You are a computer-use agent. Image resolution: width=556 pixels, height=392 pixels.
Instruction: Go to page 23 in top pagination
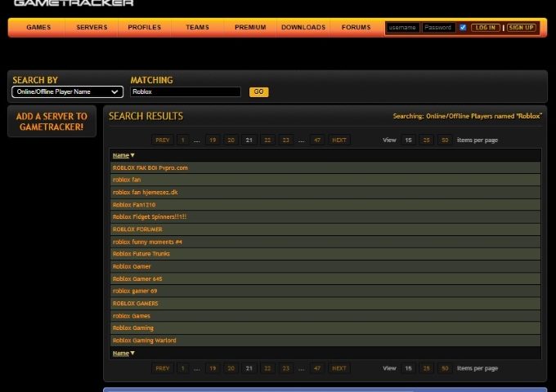point(286,140)
